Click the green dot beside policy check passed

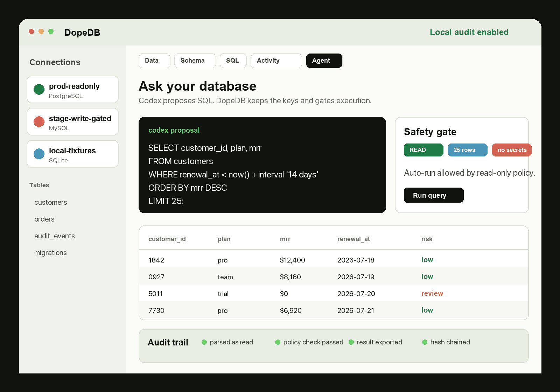pyautogui.click(x=278, y=342)
